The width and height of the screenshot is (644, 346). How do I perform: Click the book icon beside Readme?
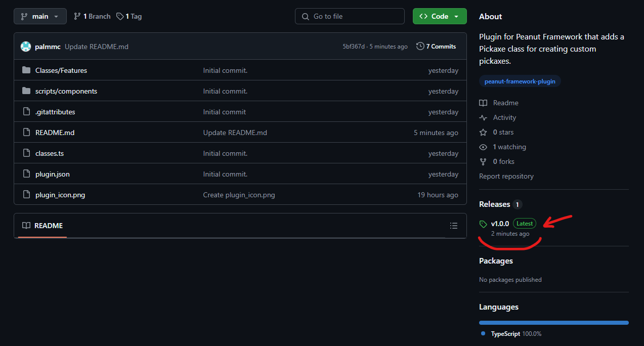click(483, 103)
